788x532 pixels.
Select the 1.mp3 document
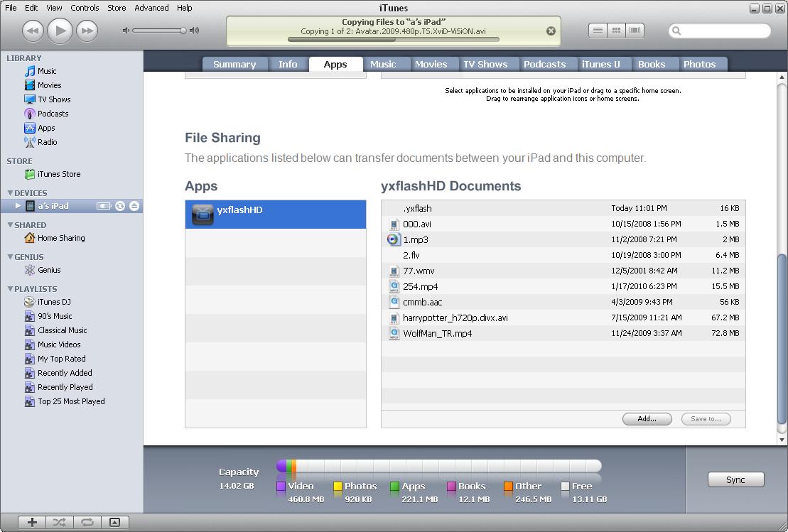click(x=563, y=239)
